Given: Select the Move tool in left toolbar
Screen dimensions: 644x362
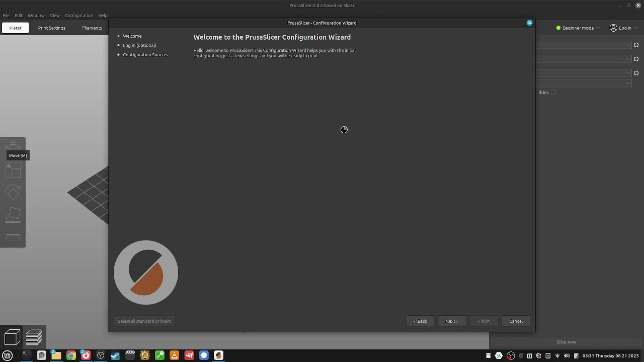Looking at the screenshot, I should [x=13, y=145].
